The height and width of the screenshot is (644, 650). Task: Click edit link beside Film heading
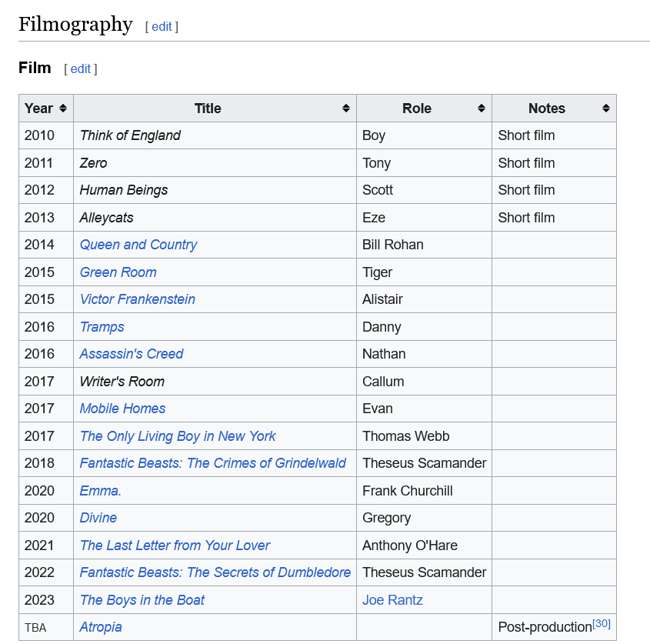81,68
